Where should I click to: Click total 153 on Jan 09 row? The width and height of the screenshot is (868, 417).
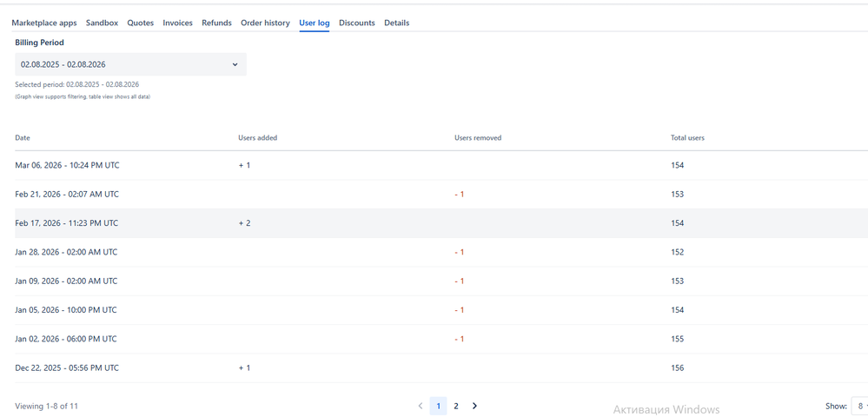(677, 281)
